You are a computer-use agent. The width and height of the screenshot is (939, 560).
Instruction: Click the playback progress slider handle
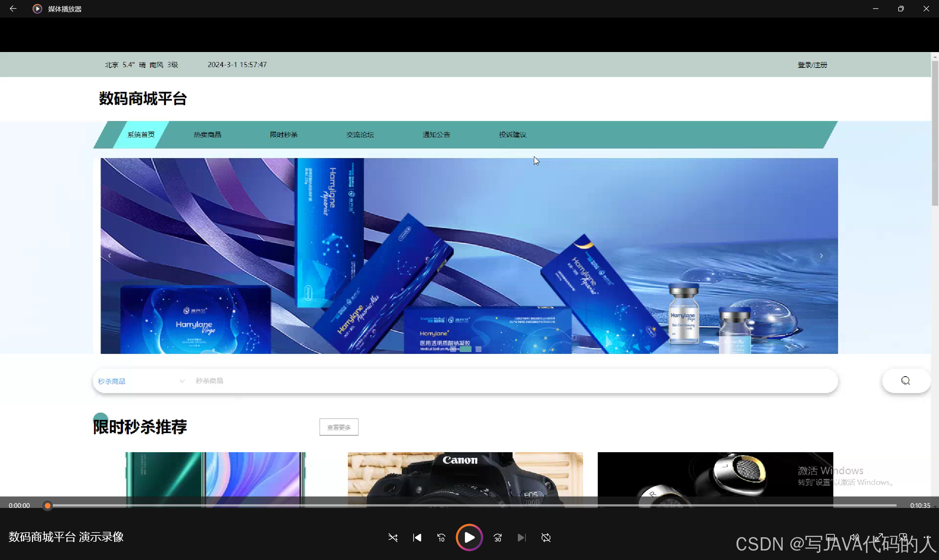(x=47, y=505)
